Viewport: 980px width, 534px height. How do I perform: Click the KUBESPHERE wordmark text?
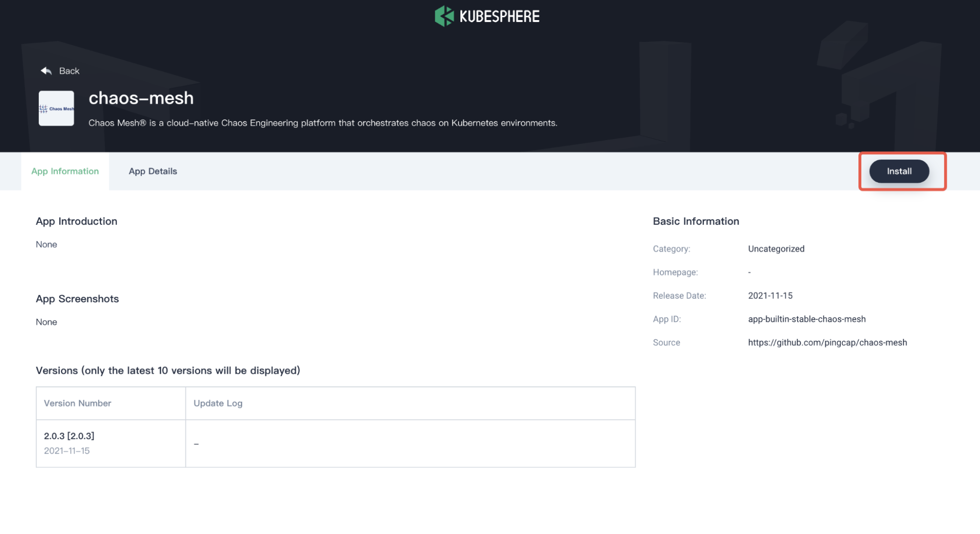[499, 17]
